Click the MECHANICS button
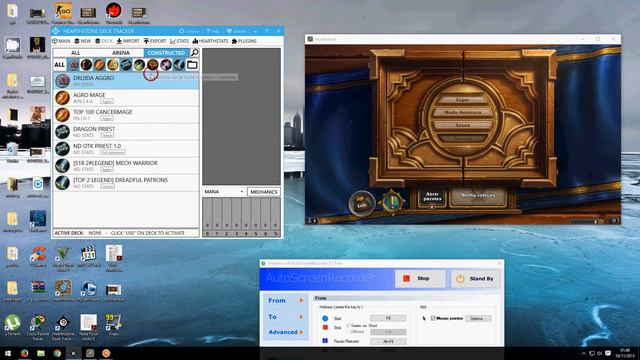This screenshot has height=360, width=640. click(264, 191)
